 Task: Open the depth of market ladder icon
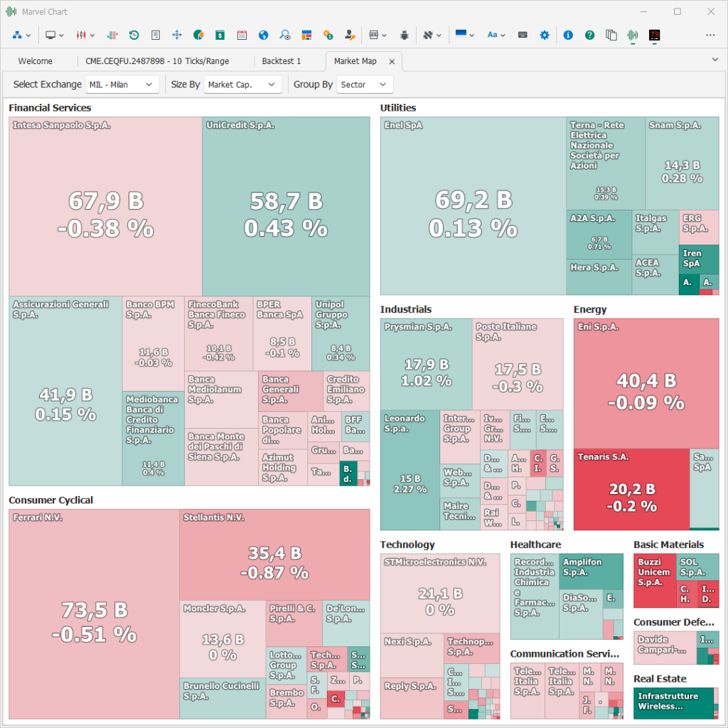click(x=112, y=35)
